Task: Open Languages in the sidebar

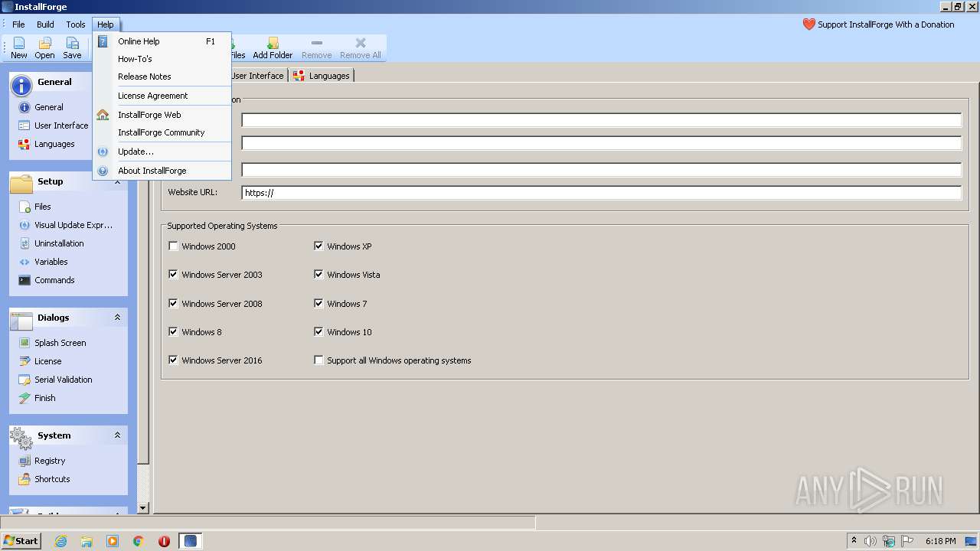Action: point(46,144)
